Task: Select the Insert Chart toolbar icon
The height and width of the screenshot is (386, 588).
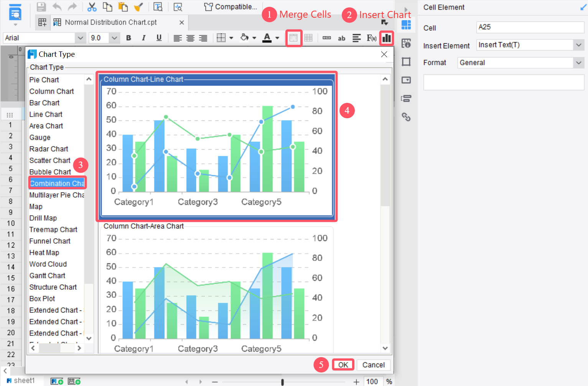Action: (387, 38)
